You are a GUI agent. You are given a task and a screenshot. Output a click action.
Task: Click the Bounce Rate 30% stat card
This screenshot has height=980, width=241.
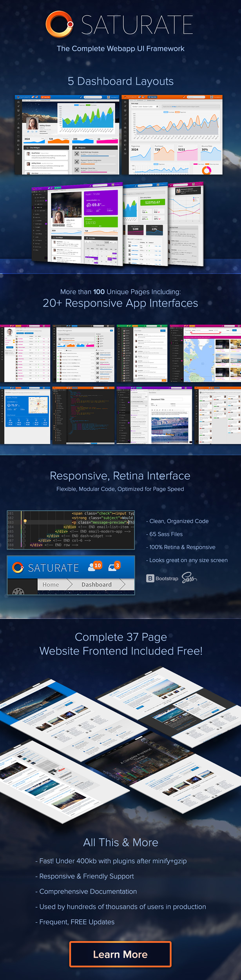(x=211, y=152)
